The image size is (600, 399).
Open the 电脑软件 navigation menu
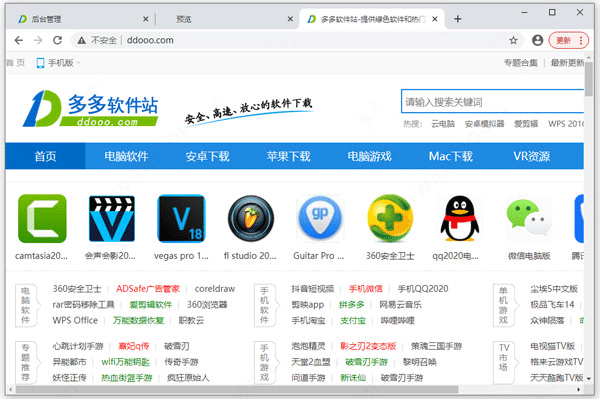pyautogui.click(x=126, y=156)
